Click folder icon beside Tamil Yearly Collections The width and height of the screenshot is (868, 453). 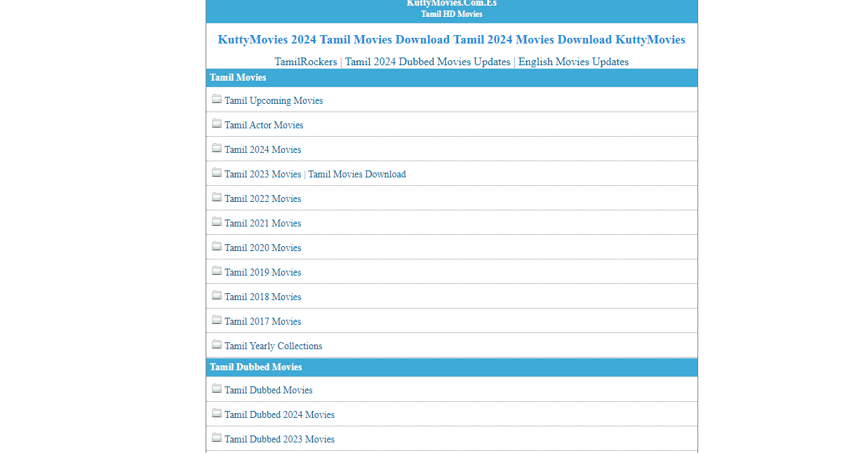click(217, 344)
